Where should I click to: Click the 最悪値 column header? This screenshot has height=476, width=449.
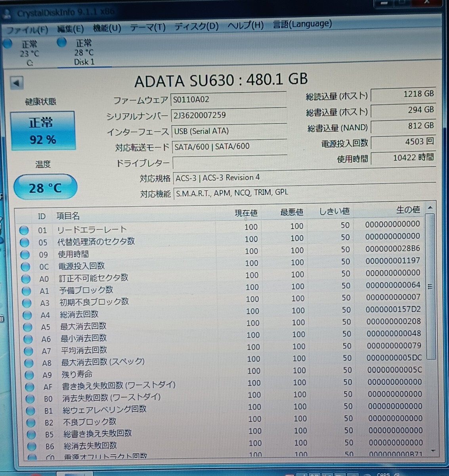click(292, 212)
